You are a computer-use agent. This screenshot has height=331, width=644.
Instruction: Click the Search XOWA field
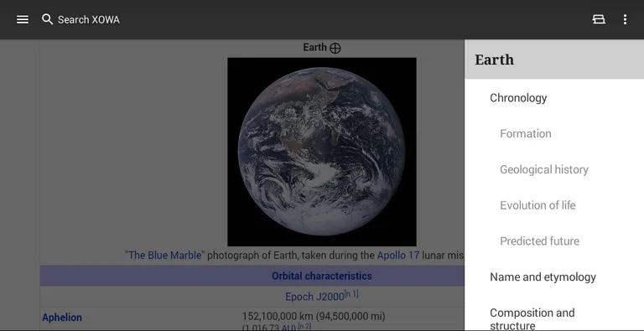89,20
